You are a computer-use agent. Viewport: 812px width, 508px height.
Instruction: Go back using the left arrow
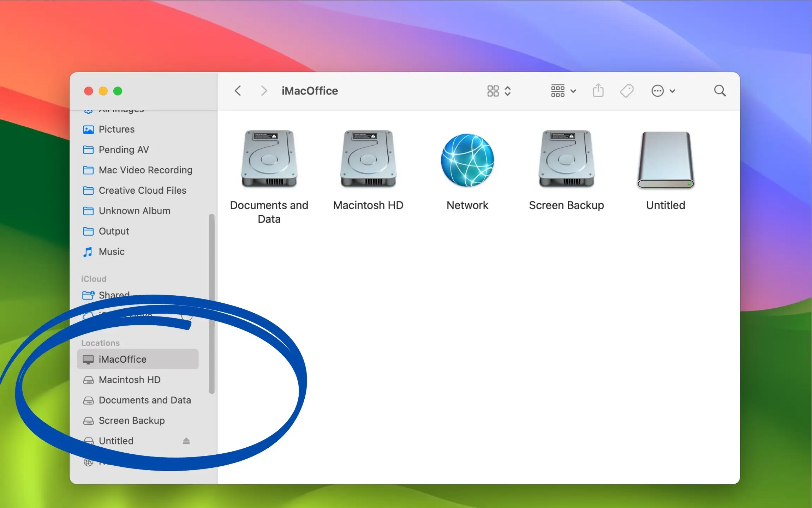(x=238, y=91)
